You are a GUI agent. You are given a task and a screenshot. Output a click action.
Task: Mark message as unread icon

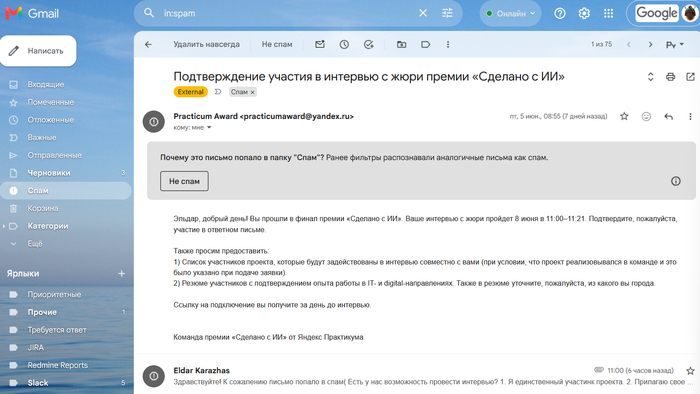point(320,44)
